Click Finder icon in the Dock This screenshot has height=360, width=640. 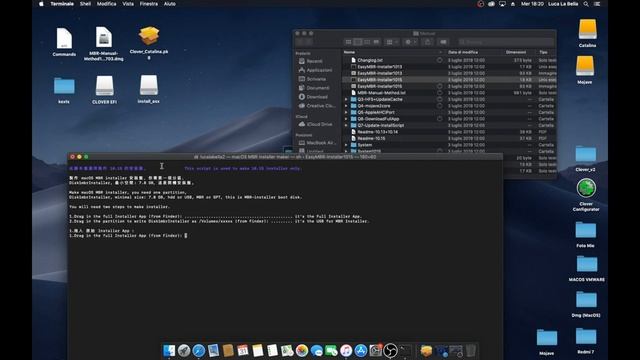coord(169,350)
